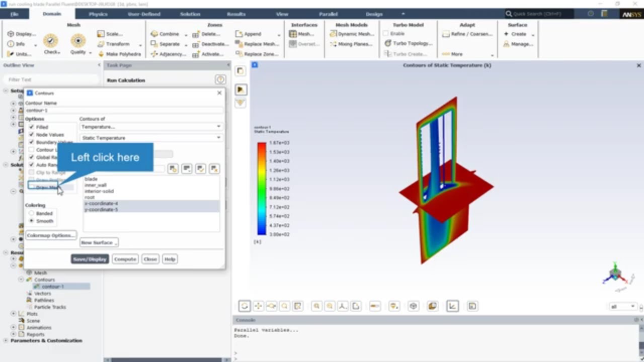Click the temperature color legend bar
This screenshot has height=362, width=644.
262,189
